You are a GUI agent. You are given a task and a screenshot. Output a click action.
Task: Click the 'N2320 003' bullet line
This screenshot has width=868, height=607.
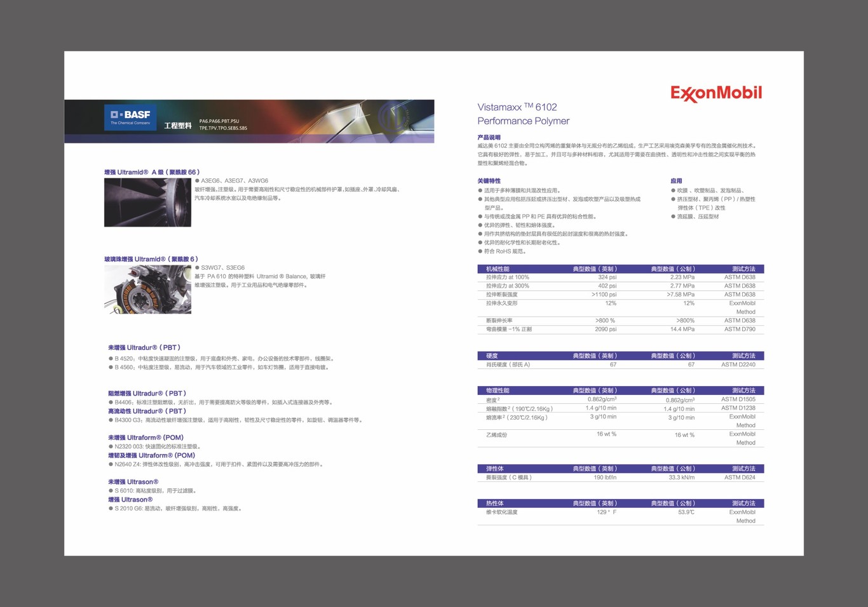155,447
